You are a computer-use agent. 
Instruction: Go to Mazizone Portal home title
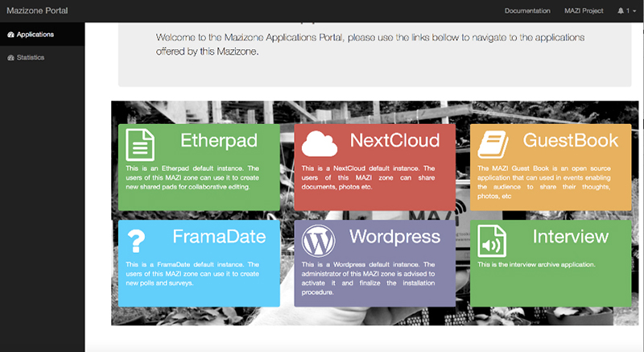pyautogui.click(x=37, y=10)
